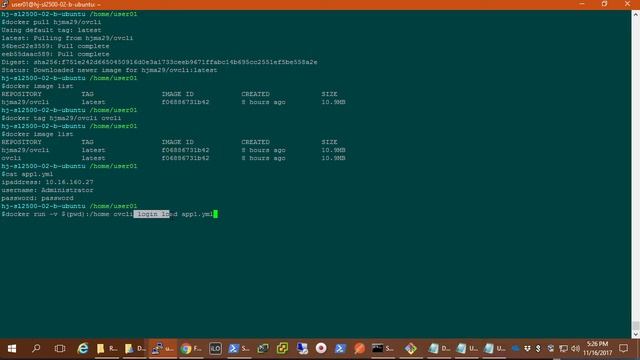The image size is (640, 360).
Task: Open the Dropbox tray icon
Action: 527,348
